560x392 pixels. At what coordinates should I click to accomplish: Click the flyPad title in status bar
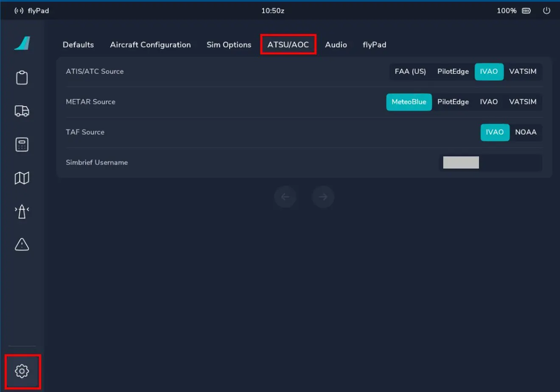[x=38, y=11]
